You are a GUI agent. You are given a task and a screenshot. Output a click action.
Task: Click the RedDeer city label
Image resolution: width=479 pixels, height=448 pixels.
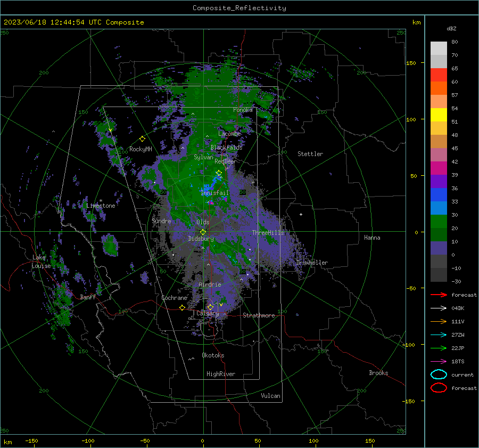pyautogui.click(x=226, y=161)
